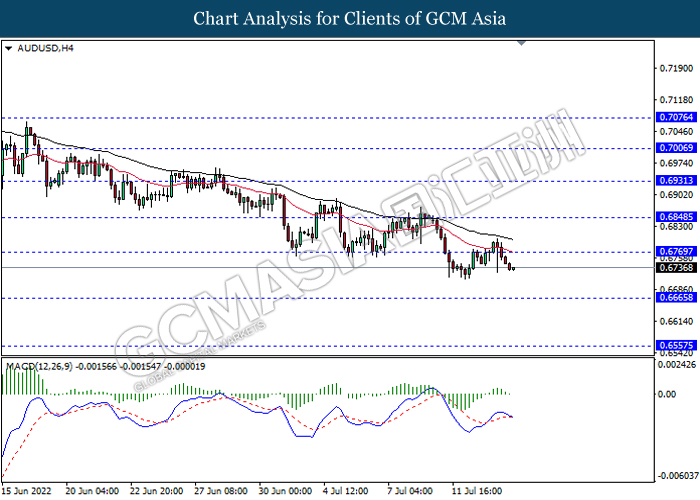Click the 15 Jun 2022 date label
This screenshot has width=700, height=500.
26,491
